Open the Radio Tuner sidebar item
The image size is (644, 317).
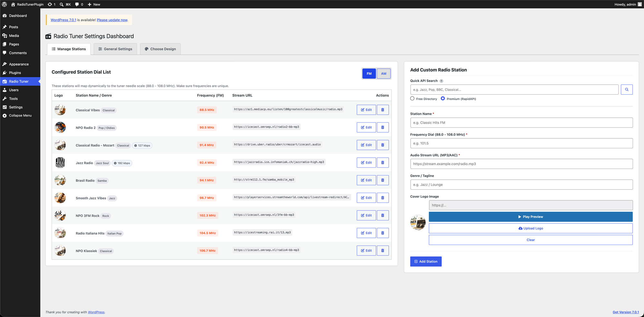[x=20, y=81]
